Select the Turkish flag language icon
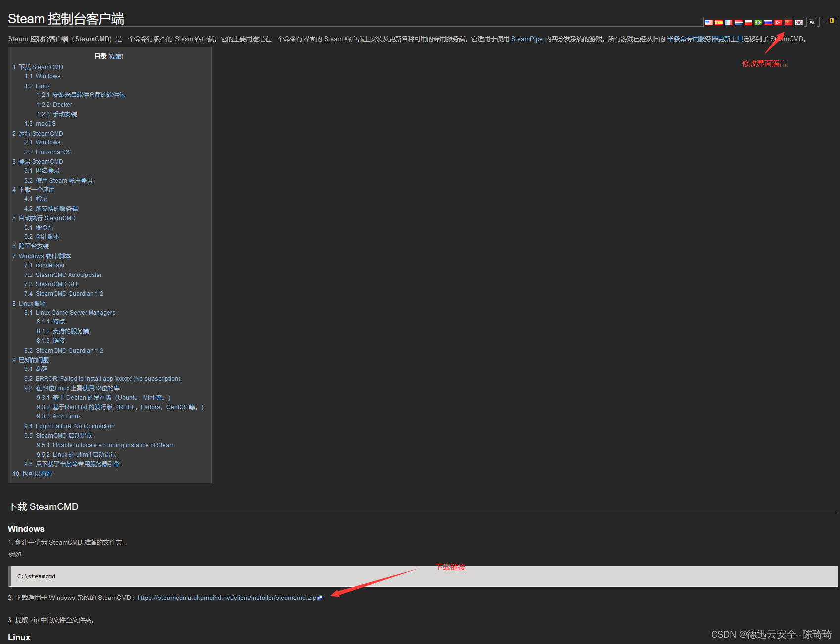The image size is (840, 644). click(778, 22)
